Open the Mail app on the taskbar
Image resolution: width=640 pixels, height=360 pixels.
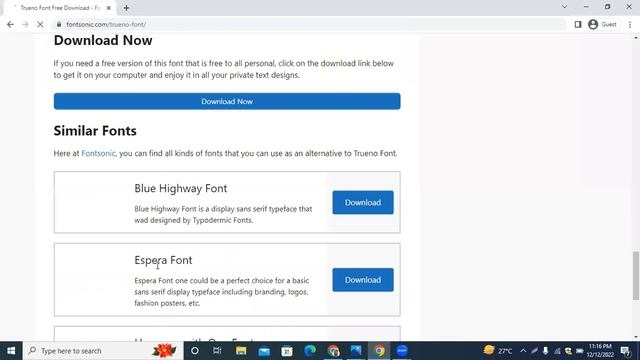coord(264,351)
